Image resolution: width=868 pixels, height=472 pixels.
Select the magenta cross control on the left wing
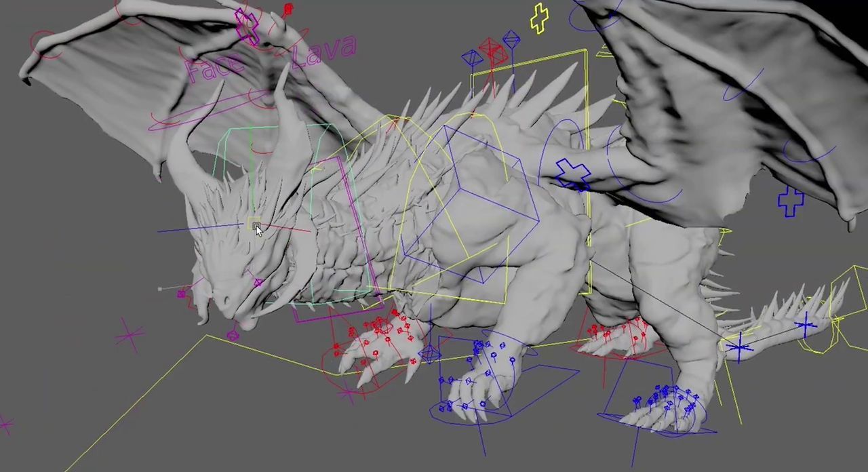click(247, 26)
